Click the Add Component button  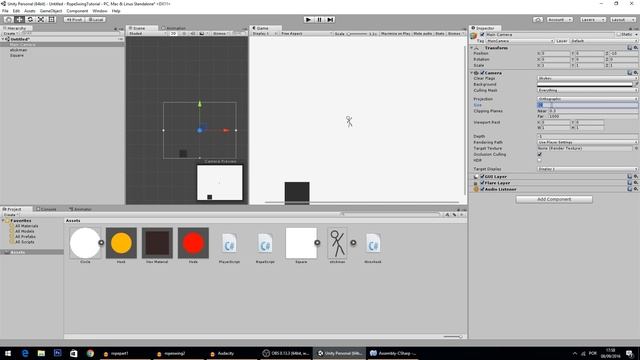(x=554, y=199)
